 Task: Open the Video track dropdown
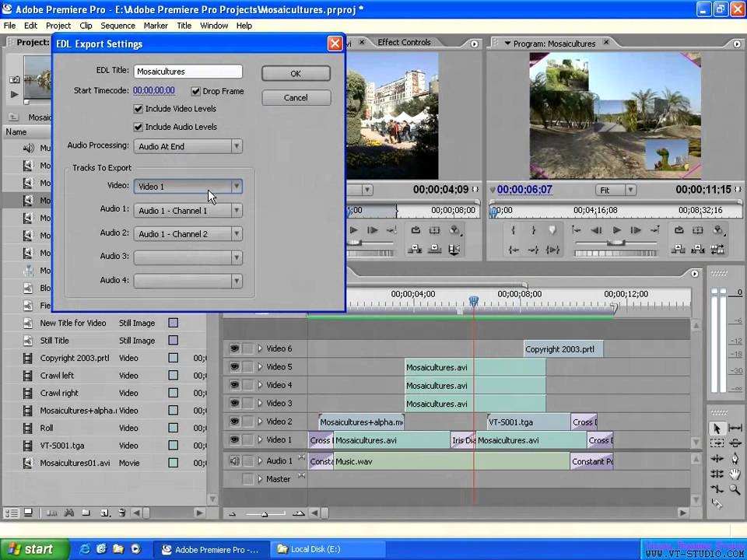coord(188,186)
